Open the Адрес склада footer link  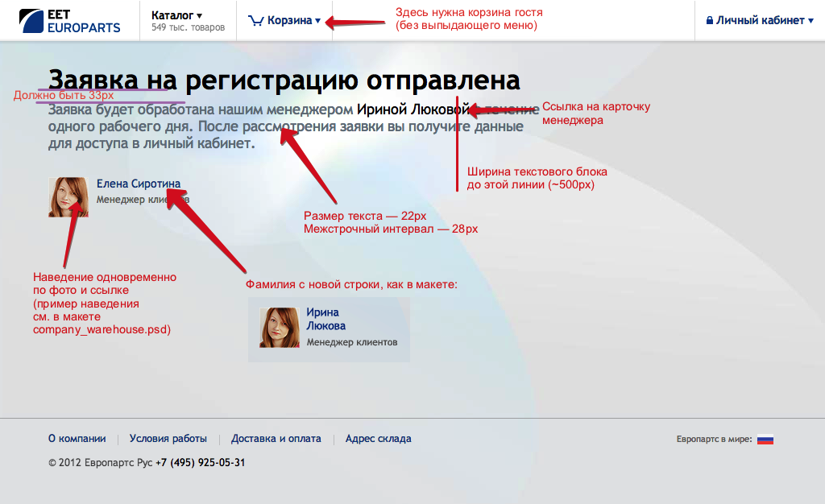pos(379,439)
